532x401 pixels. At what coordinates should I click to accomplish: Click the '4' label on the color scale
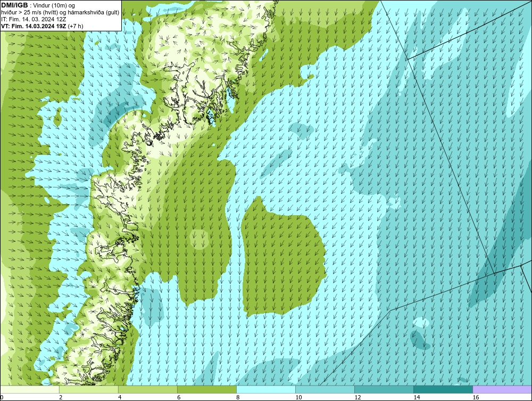[x=120, y=397]
